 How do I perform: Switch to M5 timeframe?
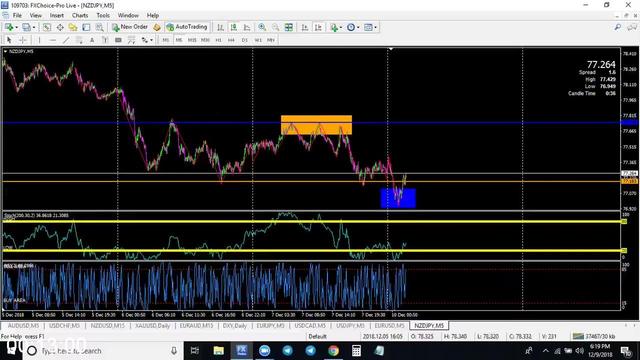pyautogui.click(x=179, y=40)
